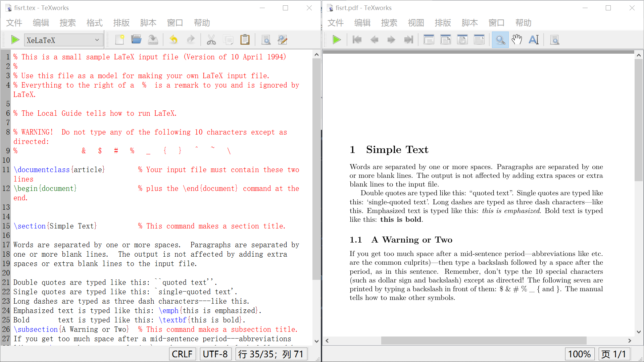Open the XeLaTeX engine dropdown
This screenshot has width=644, height=362.
click(97, 40)
